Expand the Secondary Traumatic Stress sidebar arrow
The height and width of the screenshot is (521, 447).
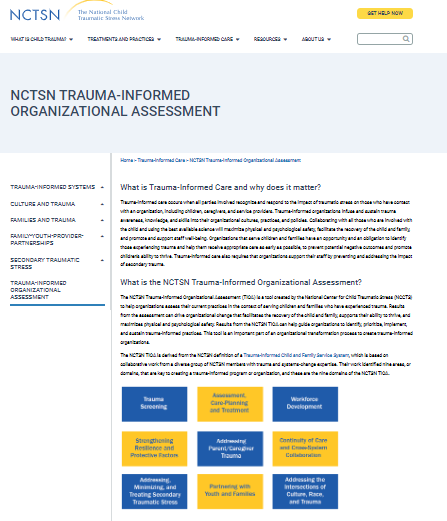point(102,260)
